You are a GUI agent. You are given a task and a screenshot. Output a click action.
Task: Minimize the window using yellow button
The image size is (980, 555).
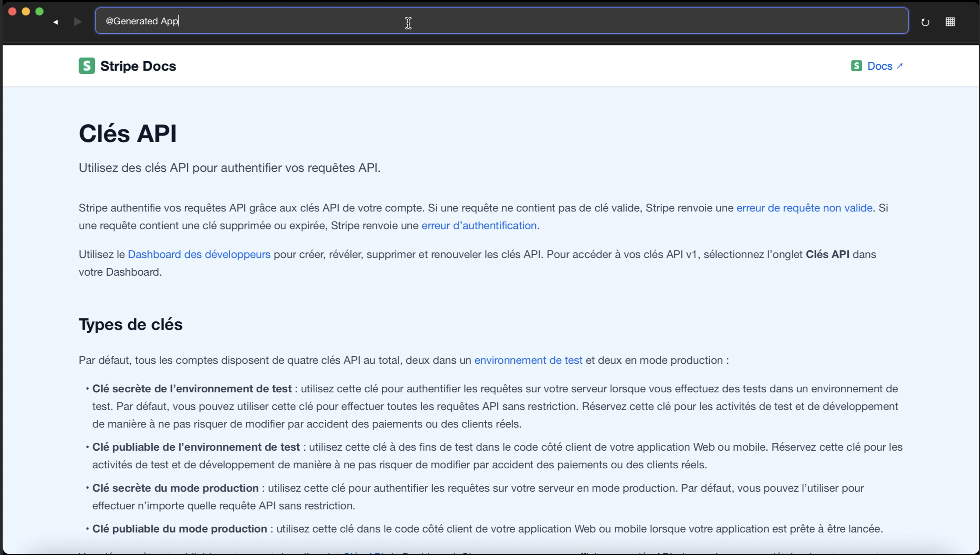26,11
